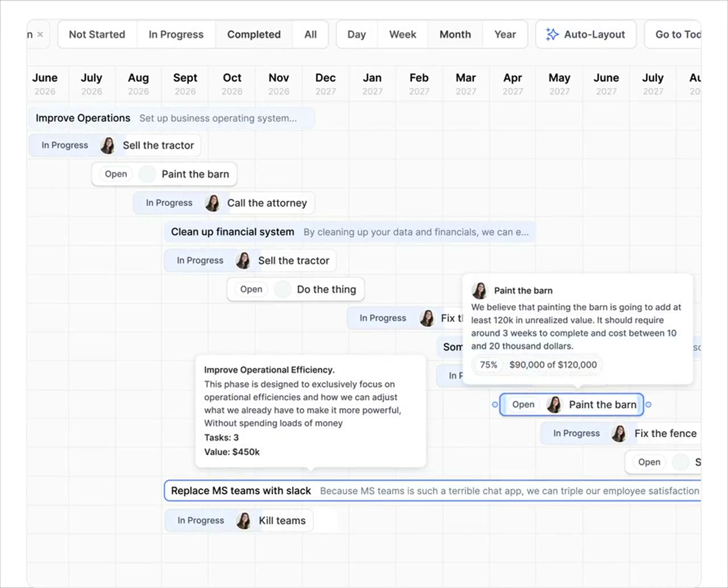Click the "Call the attorney" task name
728x588 pixels.
(267, 203)
